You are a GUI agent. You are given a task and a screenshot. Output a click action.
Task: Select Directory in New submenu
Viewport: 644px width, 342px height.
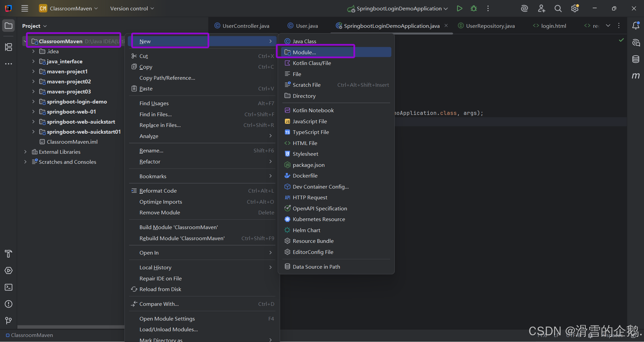336,96
